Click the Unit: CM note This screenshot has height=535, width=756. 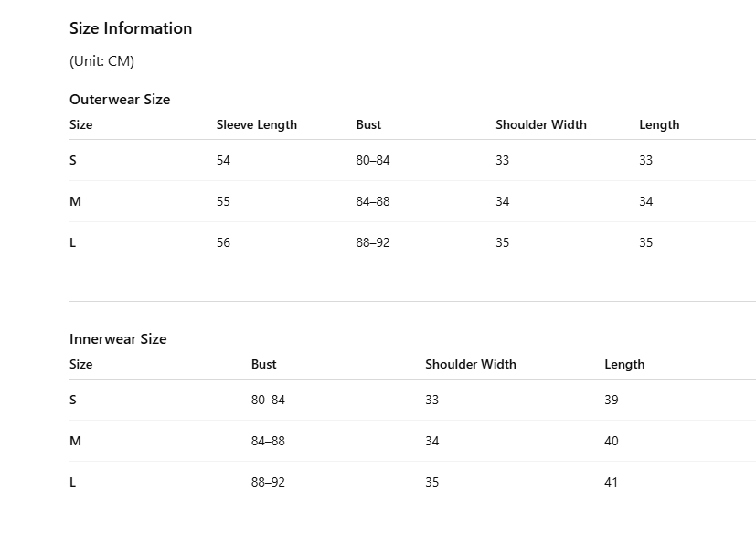click(101, 61)
